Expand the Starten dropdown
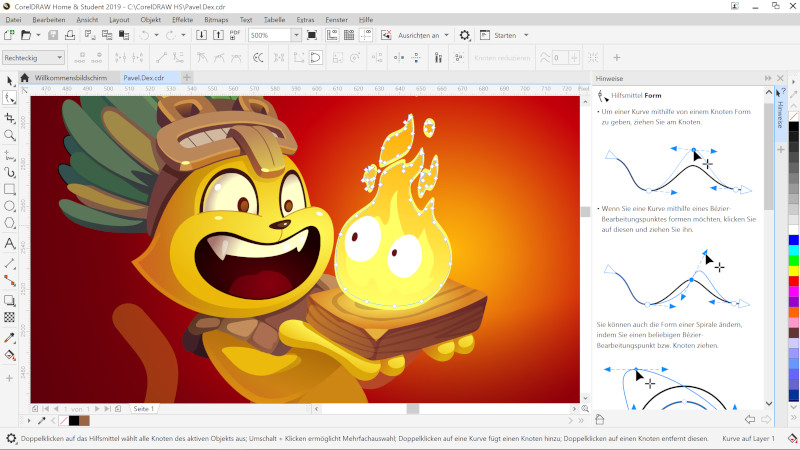Screen dimensions: 800x450 coord(526,35)
